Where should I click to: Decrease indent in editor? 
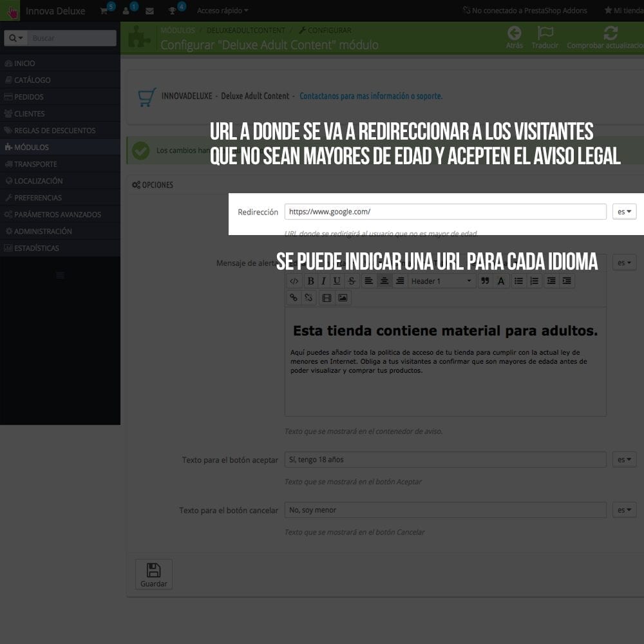(551, 281)
